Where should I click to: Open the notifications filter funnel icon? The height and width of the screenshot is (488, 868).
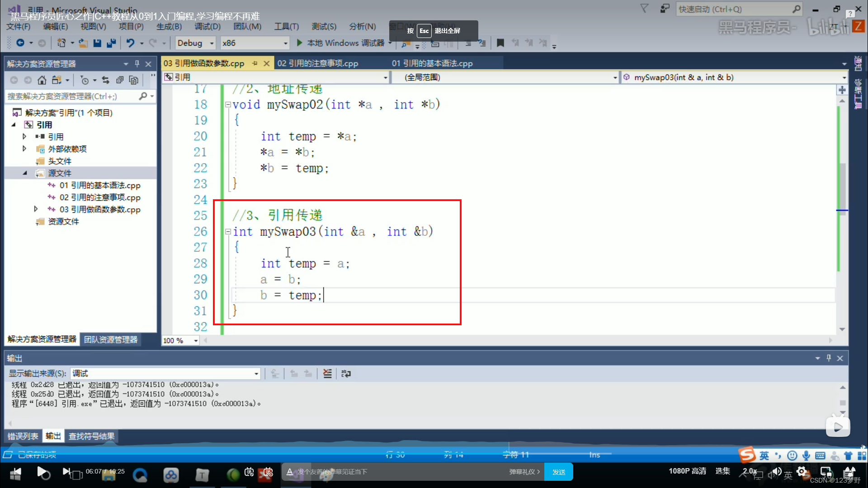645,8
